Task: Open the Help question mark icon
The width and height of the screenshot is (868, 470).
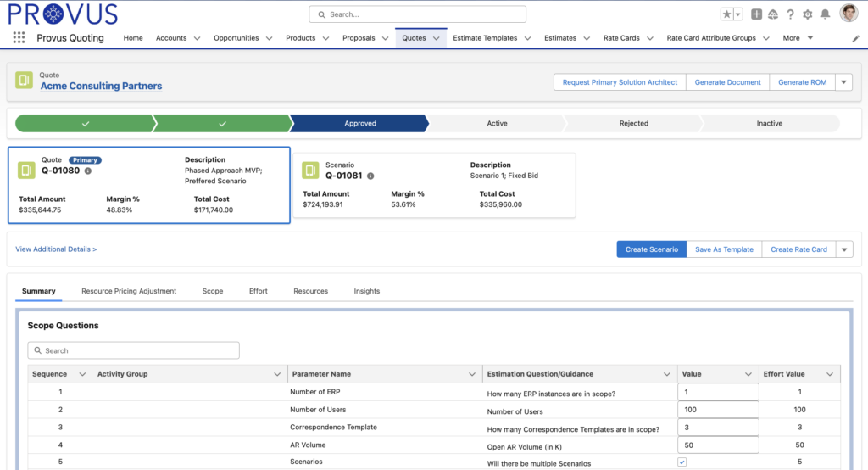Action: click(790, 14)
